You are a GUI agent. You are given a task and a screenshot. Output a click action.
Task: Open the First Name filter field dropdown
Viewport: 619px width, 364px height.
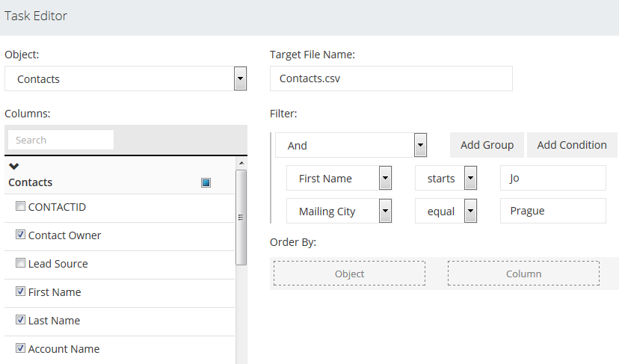point(385,179)
